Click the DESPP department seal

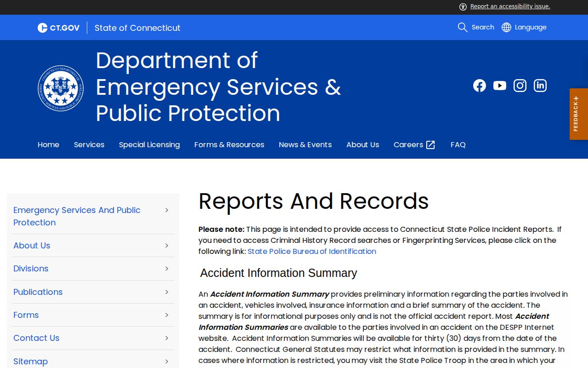click(61, 88)
